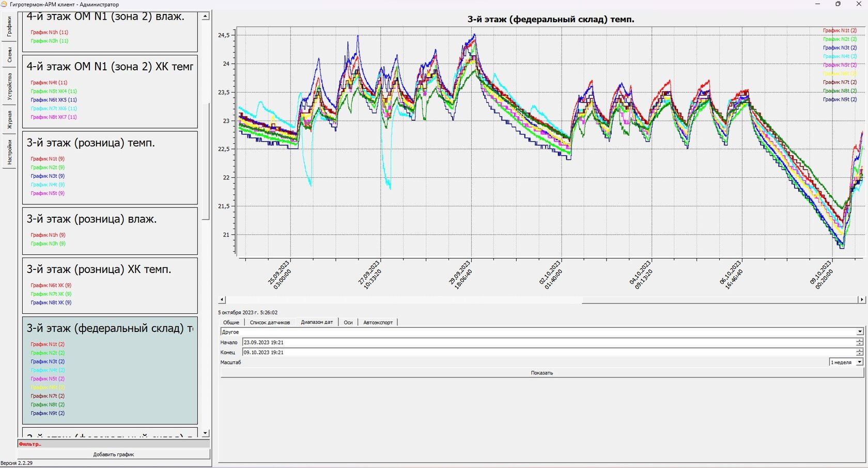Click График N3h (11) in list

click(49, 41)
